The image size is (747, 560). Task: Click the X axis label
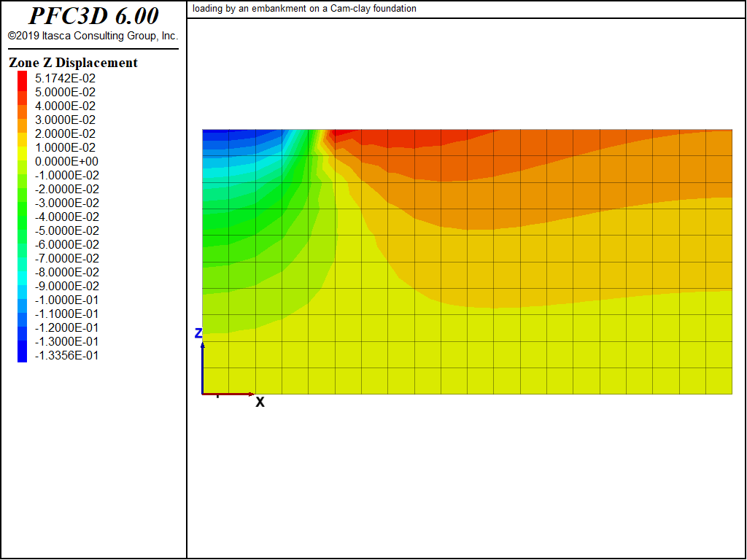[260, 402]
